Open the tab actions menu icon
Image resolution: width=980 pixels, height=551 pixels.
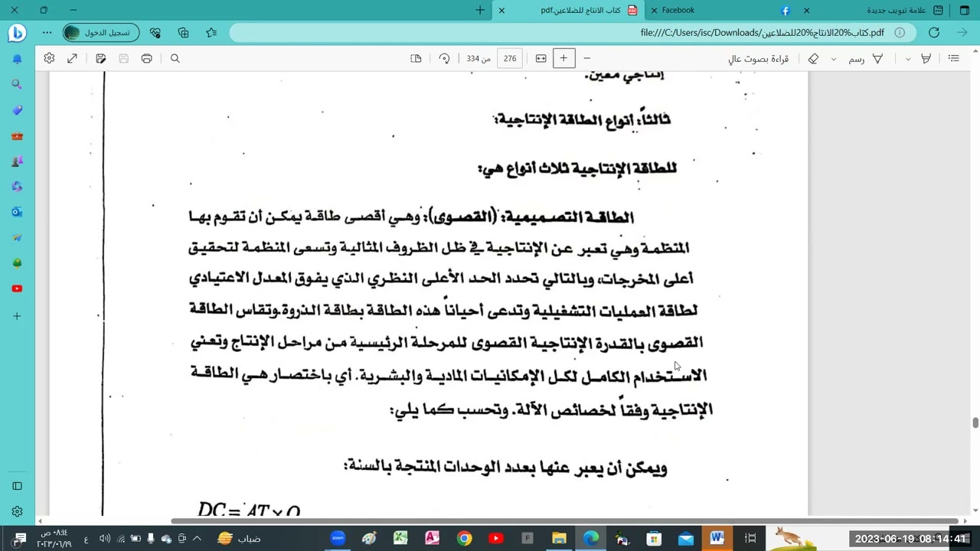click(x=964, y=10)
